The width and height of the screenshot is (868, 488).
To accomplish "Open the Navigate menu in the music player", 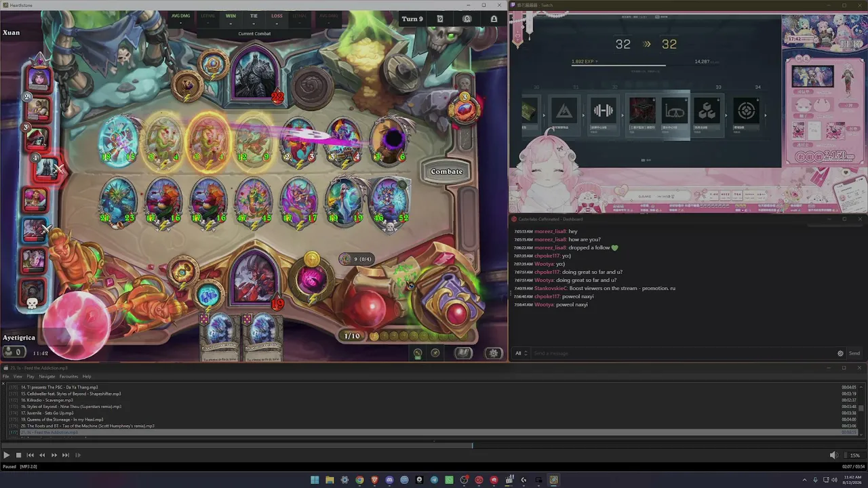I will click(47, 377).
